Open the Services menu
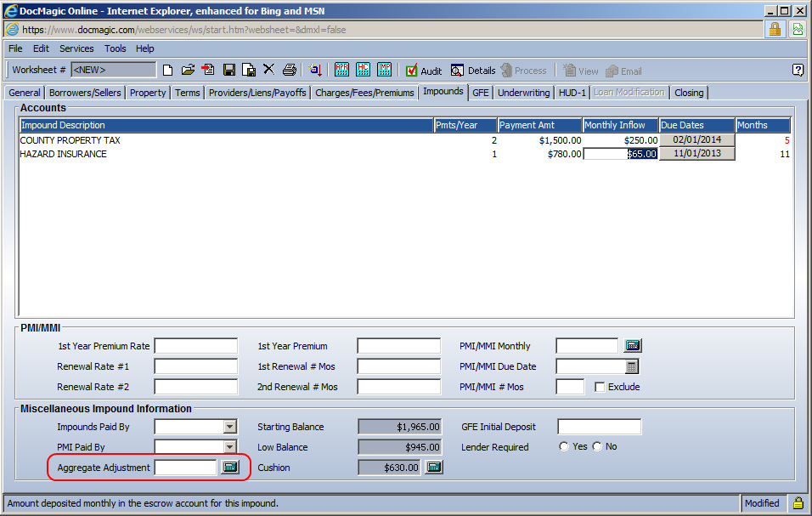Screen dimensions: 812x516 click(x=76, y=48)
